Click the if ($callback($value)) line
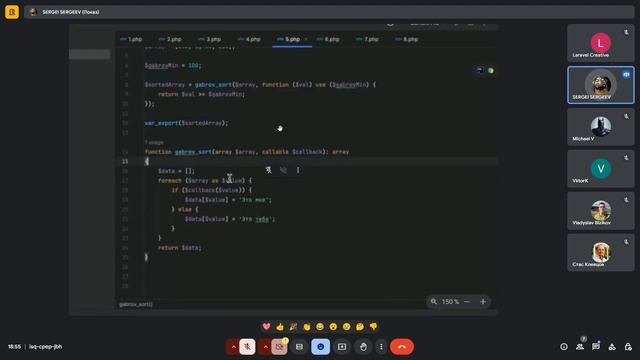This screenshot has width=640, height=360. 212,190
